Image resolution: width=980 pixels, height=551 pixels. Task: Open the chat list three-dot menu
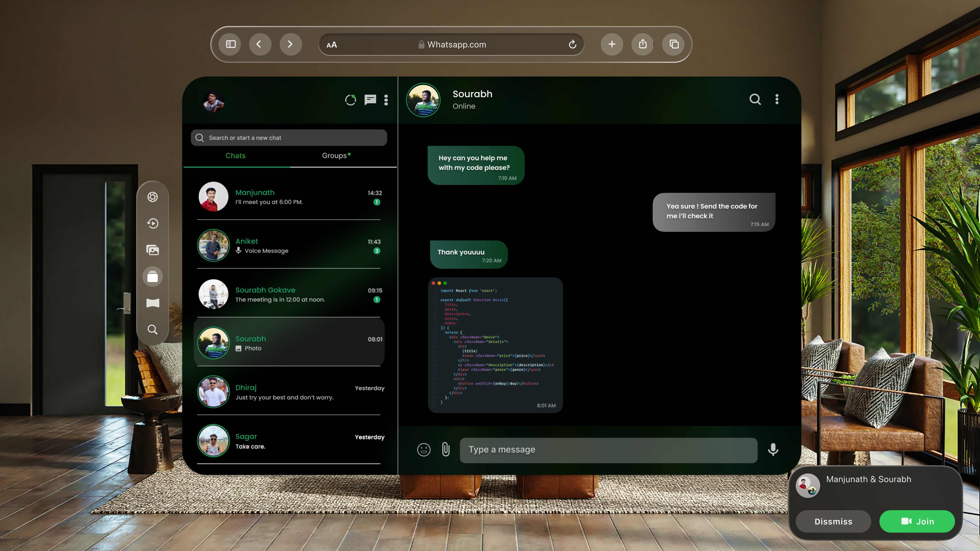386,100
